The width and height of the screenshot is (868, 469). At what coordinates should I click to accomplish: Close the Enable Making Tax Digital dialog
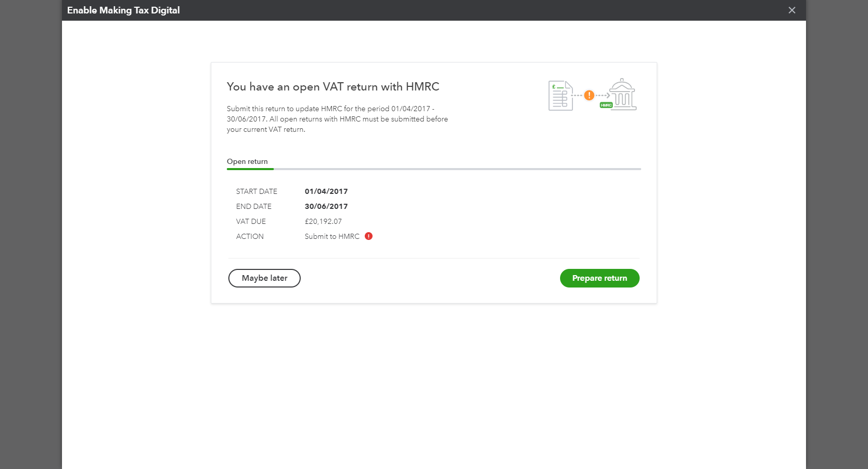[x=792, y=10]
